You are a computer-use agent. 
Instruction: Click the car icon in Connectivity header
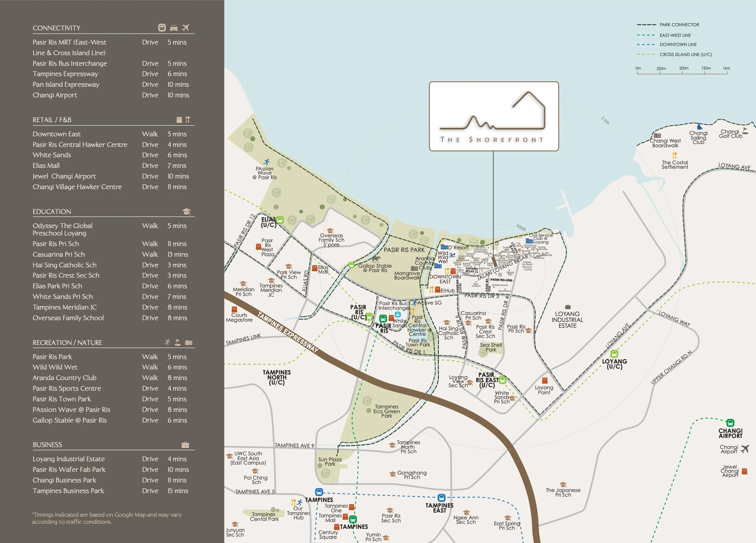click(x=174, y=28)
